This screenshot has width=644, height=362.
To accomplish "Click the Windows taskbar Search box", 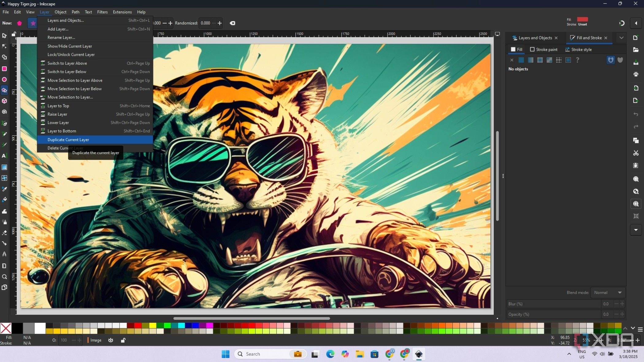I will click(270, 354).
